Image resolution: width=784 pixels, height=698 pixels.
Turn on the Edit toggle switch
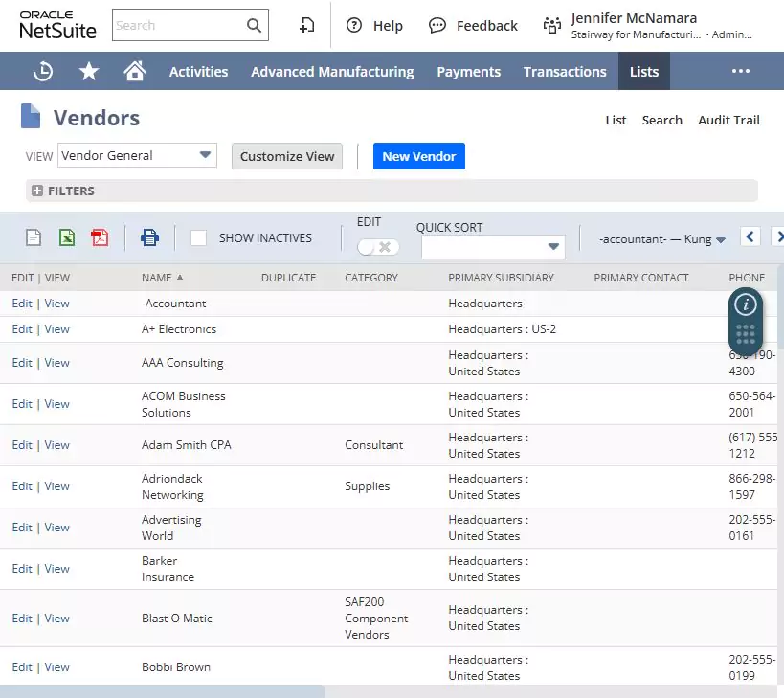pyautogui.click(x=377, y=245)
